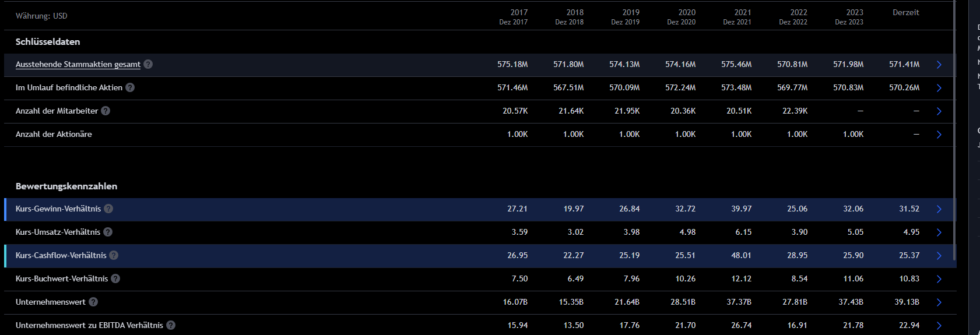Open help icon for Unternehmenswert
Screen dimensions: 980x335
coord(93,302)
